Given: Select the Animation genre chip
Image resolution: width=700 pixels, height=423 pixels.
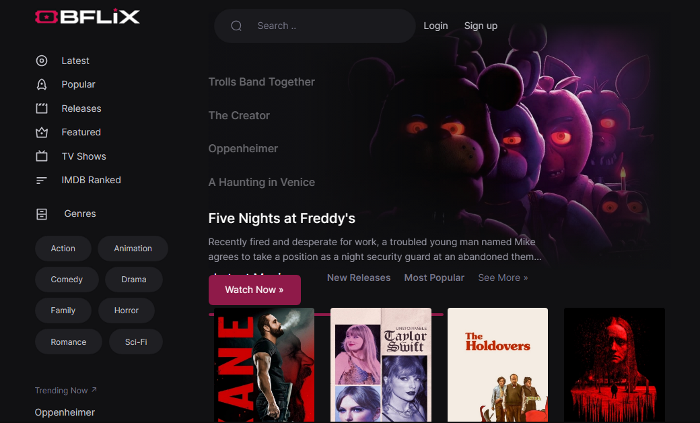Looking at the screenshot, I should click(x=133, y=249).
